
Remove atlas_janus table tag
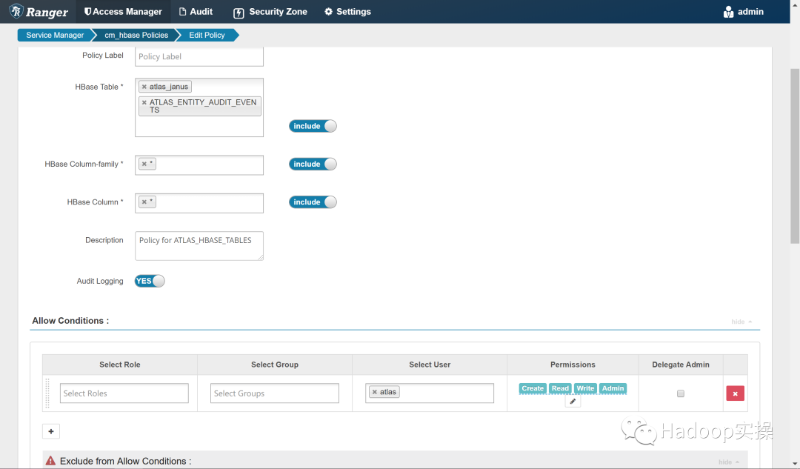(x=144, y=87)
